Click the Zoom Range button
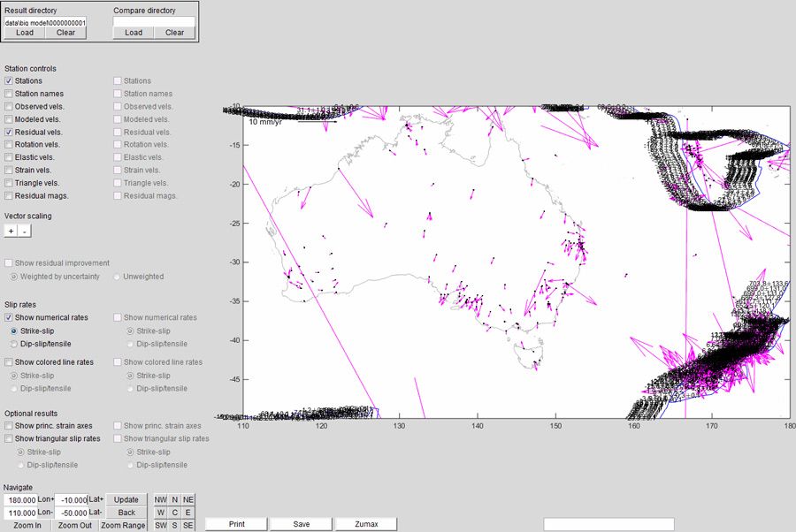The height and width of the screenshot is (532, 796). (123, 525)
